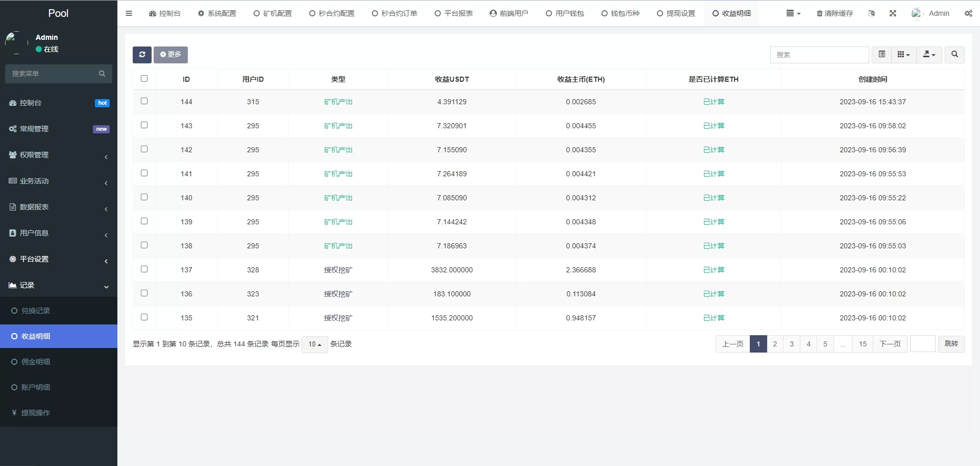Viewport: 980px width, 466px height.
Task: Toggle fullscreen mode with the expand arrows icon
Action: [x=892, y=13]
